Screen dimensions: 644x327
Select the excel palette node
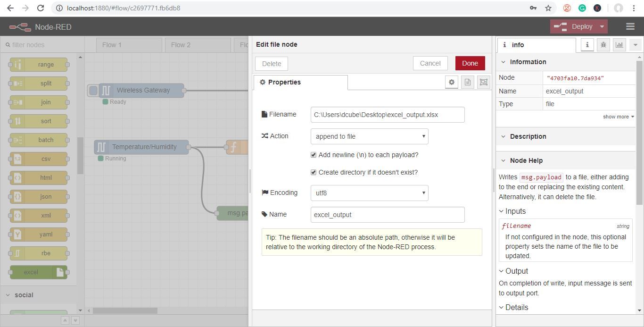[39, 272]
